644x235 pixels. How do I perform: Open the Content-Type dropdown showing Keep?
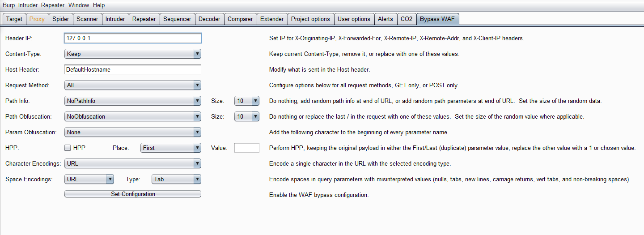(x=133, y=54)
